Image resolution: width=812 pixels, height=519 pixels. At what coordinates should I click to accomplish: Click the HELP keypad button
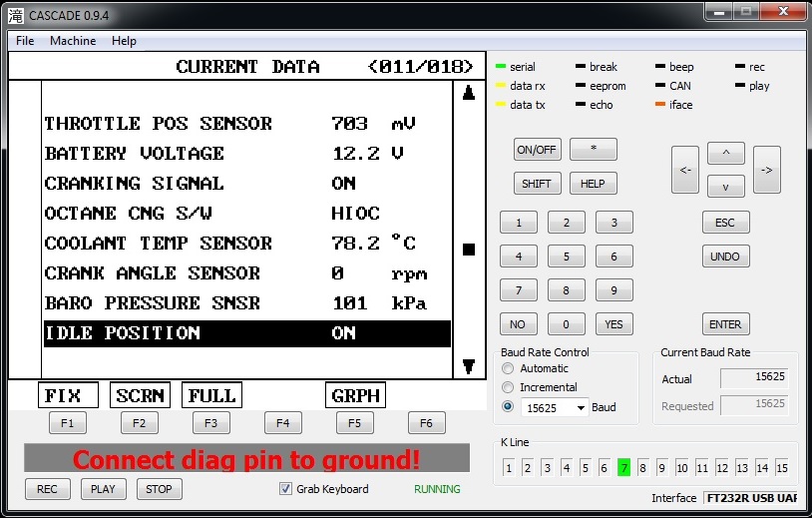click(x=593, y=184)
